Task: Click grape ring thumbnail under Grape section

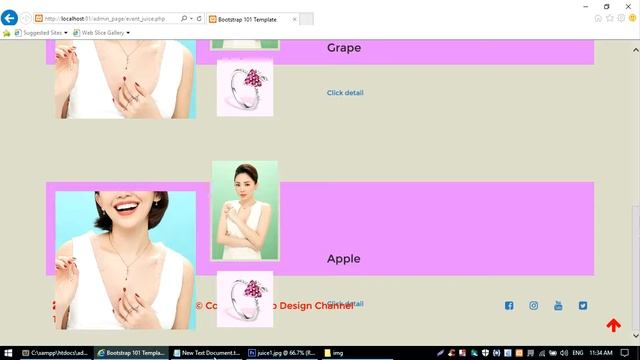Action: 245,87
